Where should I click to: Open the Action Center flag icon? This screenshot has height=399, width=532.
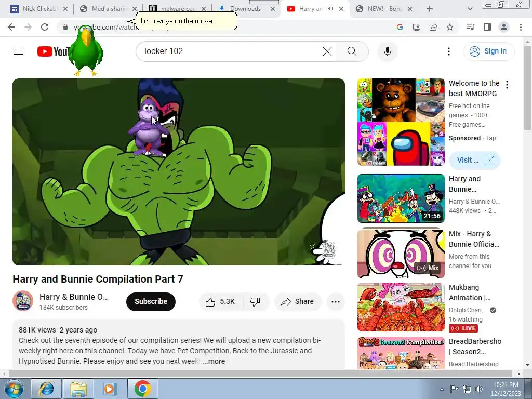coord(454,389)
